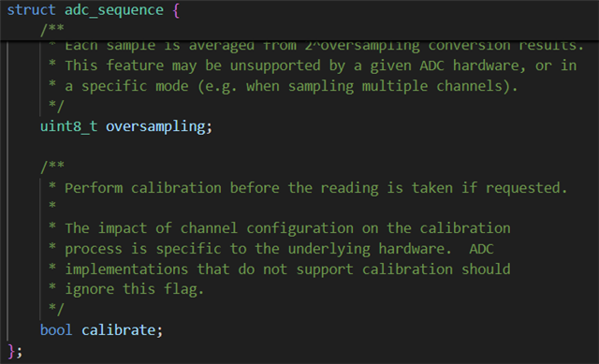Click 'The impact of channel configuration' line
The height and width of the screenshot is (364, 599).
[x=280, y=228]
